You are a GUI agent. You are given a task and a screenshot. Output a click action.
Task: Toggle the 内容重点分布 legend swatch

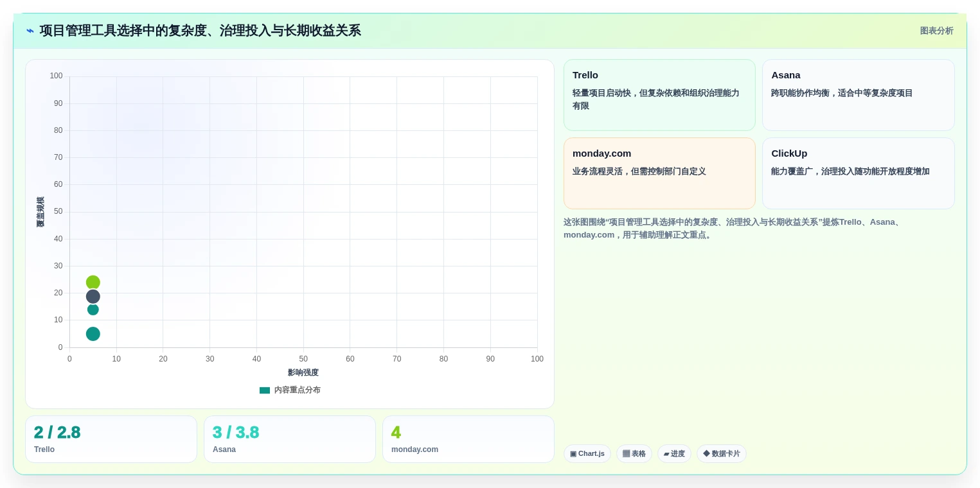265,390
